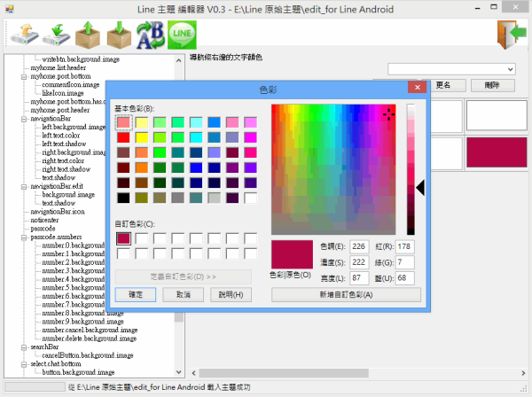Select number.9.background.image tree item
Image resolution: width=532 pixels, height=397 pixels.
(82, 322)
